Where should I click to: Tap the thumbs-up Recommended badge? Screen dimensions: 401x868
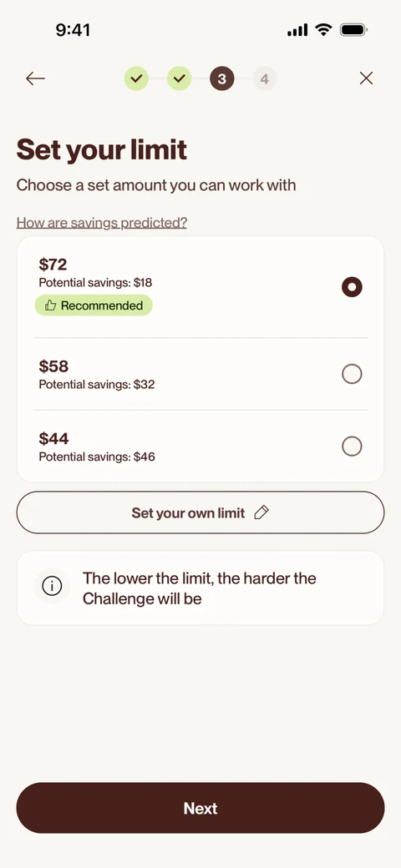pyautogui.click(x=94, y=305)
